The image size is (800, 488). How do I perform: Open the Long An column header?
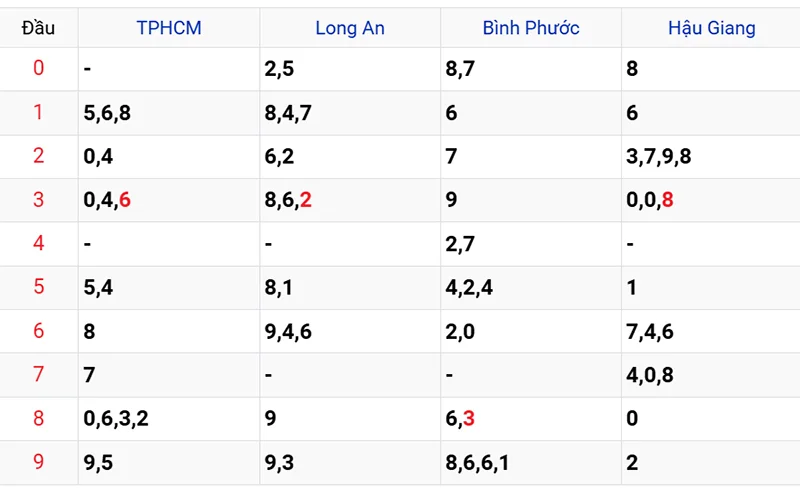pos(350,28)
